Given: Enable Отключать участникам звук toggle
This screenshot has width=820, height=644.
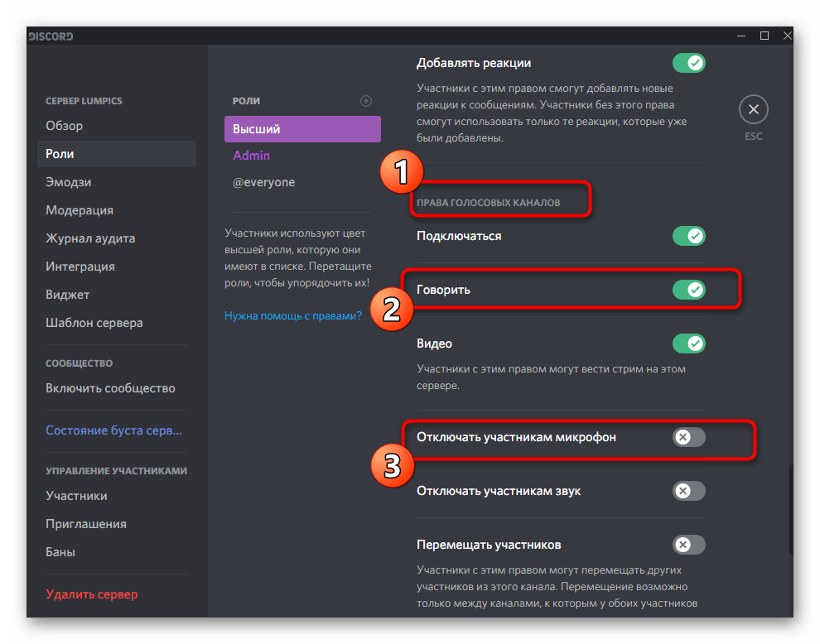Looking at the screenshot, I should click(689, 491).
